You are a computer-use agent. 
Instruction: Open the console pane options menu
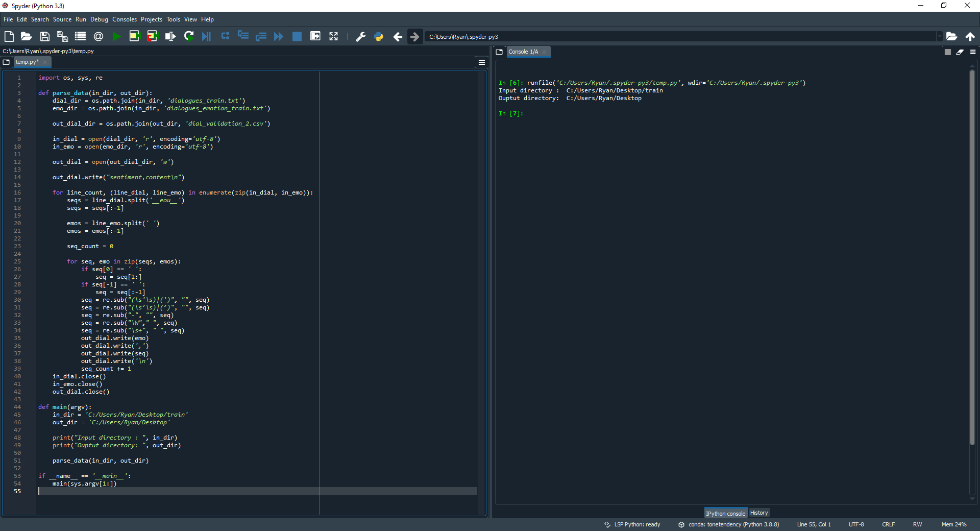tap(973, 52)
